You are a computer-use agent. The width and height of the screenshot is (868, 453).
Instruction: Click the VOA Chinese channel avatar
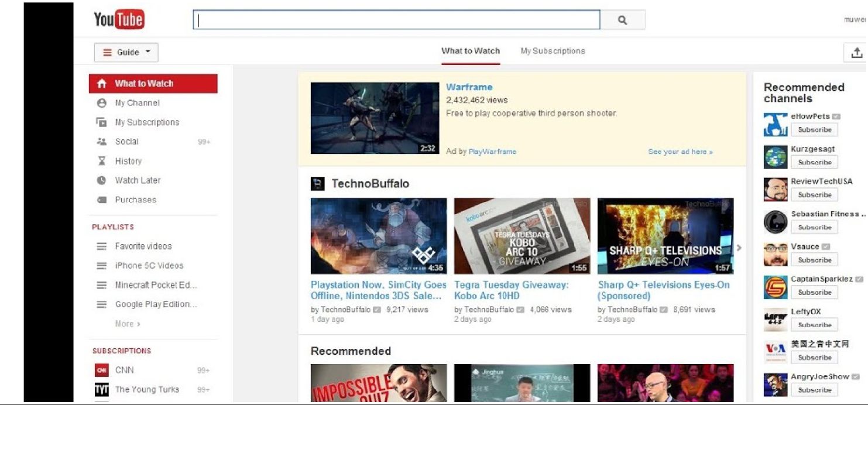776,352
